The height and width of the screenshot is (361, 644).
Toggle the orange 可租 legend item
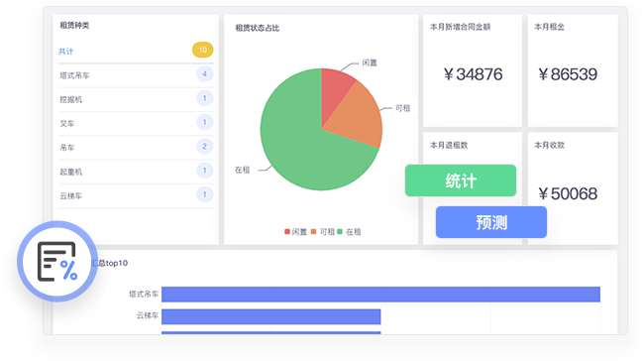323,232
